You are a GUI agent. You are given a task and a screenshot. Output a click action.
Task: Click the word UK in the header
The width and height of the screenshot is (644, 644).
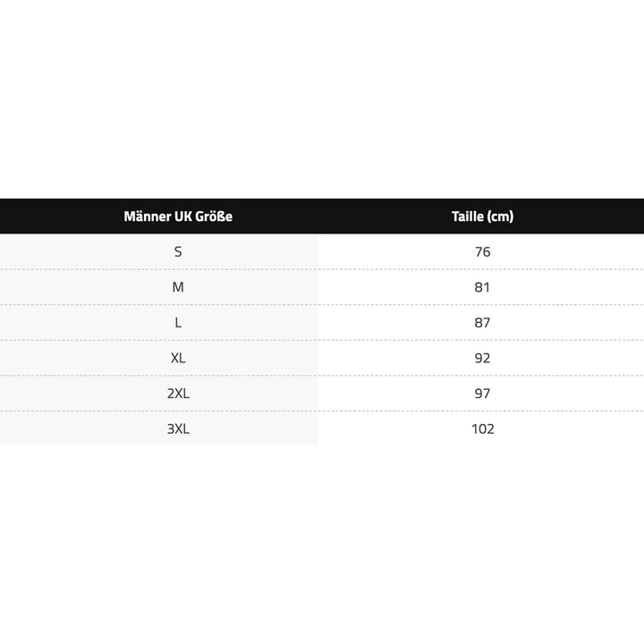(x=182, y=216)
